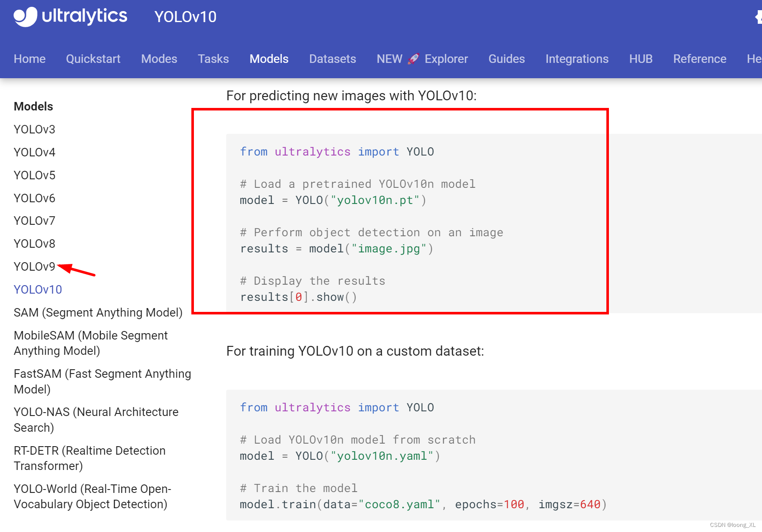
Task: Open the Integrations tab
Action: click(x=577, y=59)
